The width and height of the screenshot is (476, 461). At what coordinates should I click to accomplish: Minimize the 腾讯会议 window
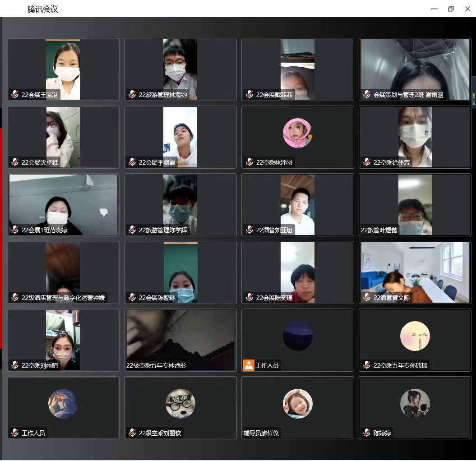[x=434, y=9]
